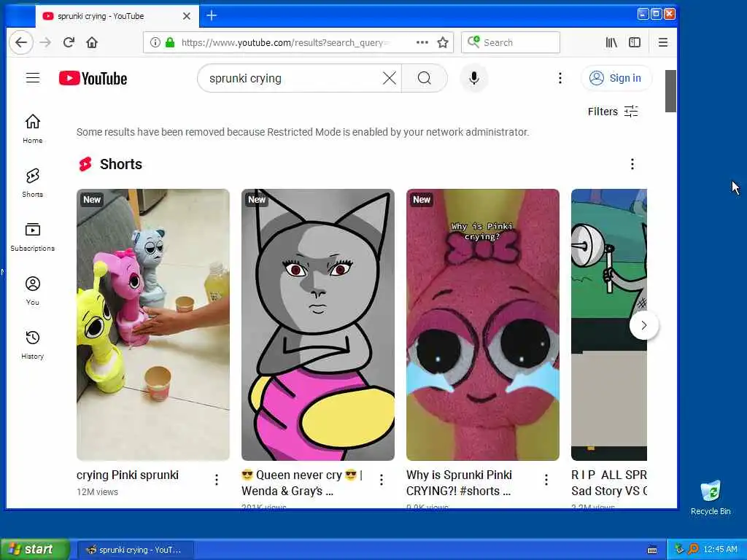Screen dimensions: 747x560
Task: Open 'crying Pinki sprunki' title link
Action: point(128,475)
